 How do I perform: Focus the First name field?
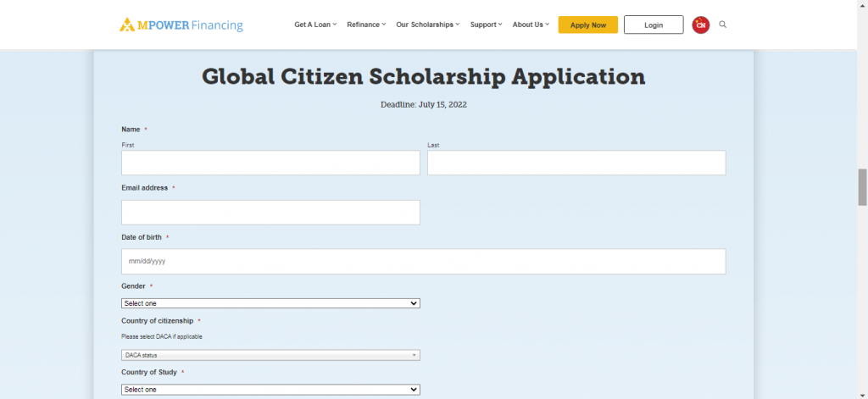click(270, 163)
